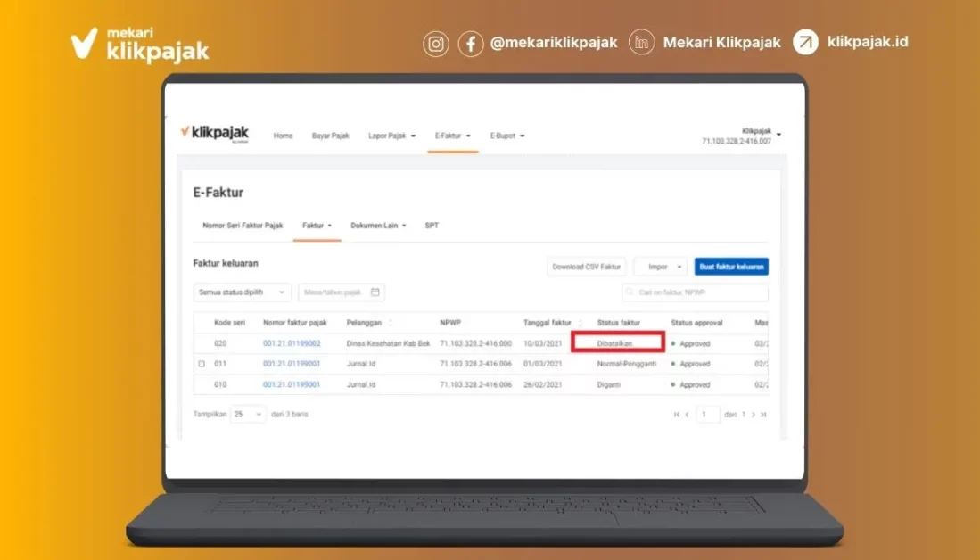Click calendar icon in Masa/tahun pajak field

375,292
